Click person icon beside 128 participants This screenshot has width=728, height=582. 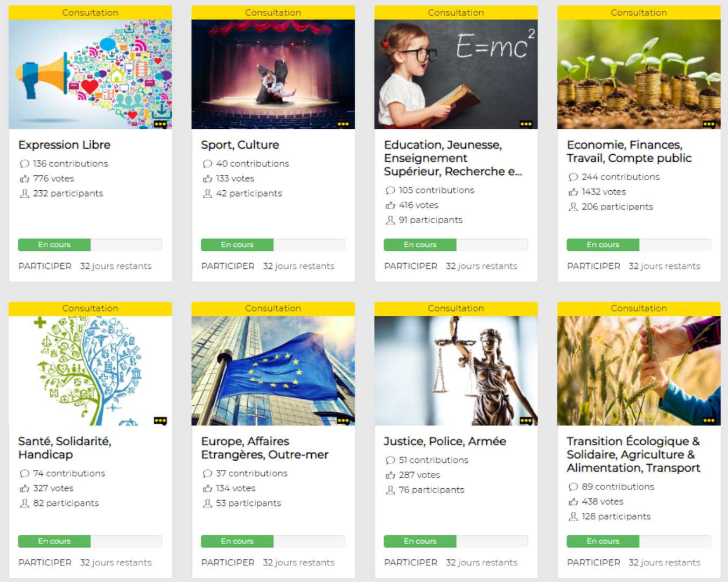pyautogui.click(x=573, y=516)
